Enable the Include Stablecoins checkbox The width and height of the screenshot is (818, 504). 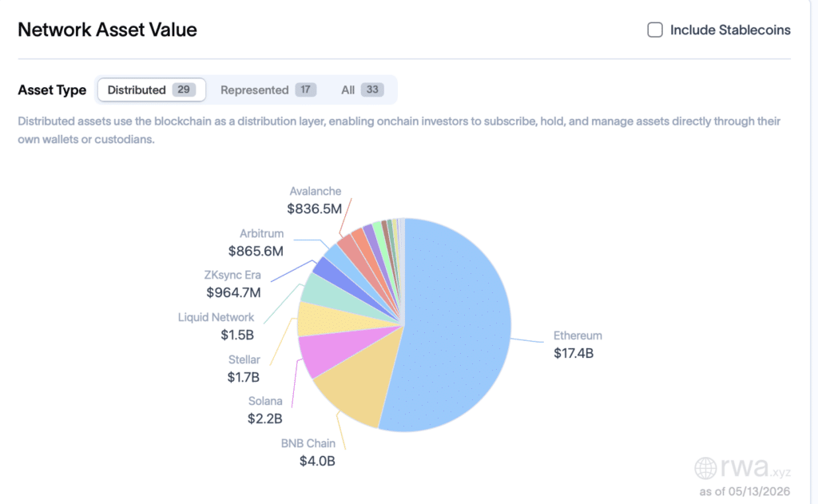point(655,30)
